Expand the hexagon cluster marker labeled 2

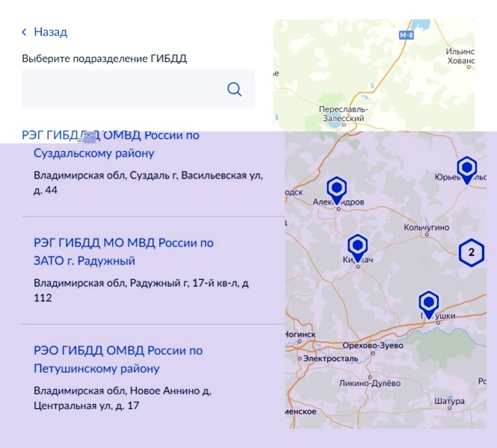tap(471, 252)
